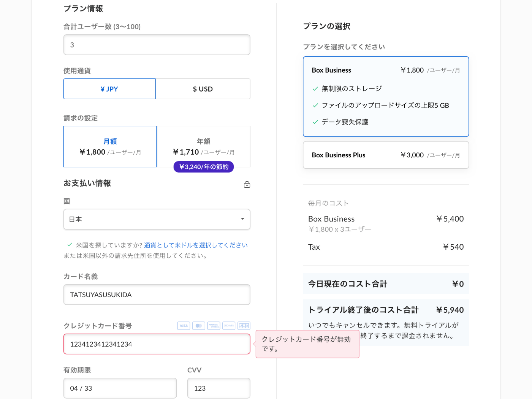This screenshot has width=532, height=399.
Task: Click the lock icon beside お支払い情報
Action: [247, 185]
